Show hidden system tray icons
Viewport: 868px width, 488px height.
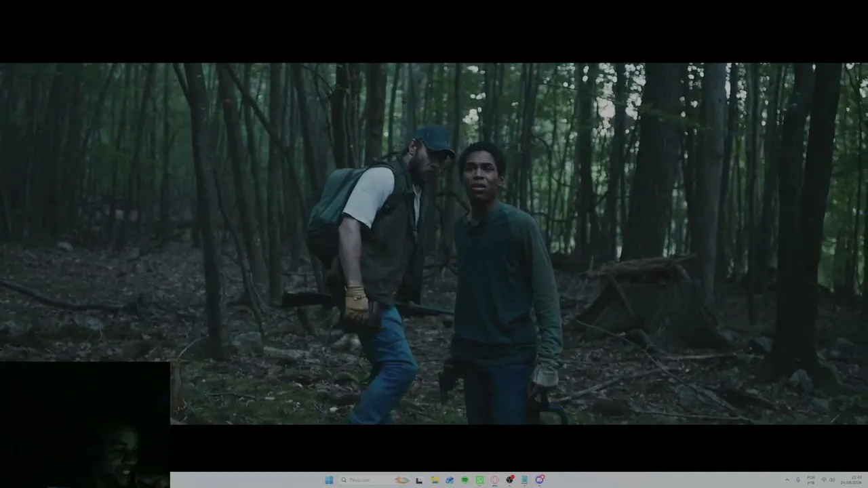787,480
